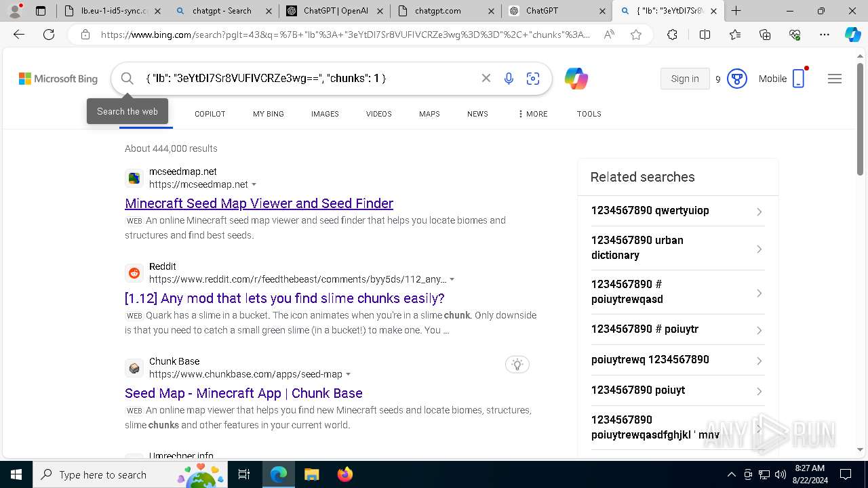This screenshot has height=488, width=868.
Task: Open Bing hamburger menu
Action: (x=835, y=79)
